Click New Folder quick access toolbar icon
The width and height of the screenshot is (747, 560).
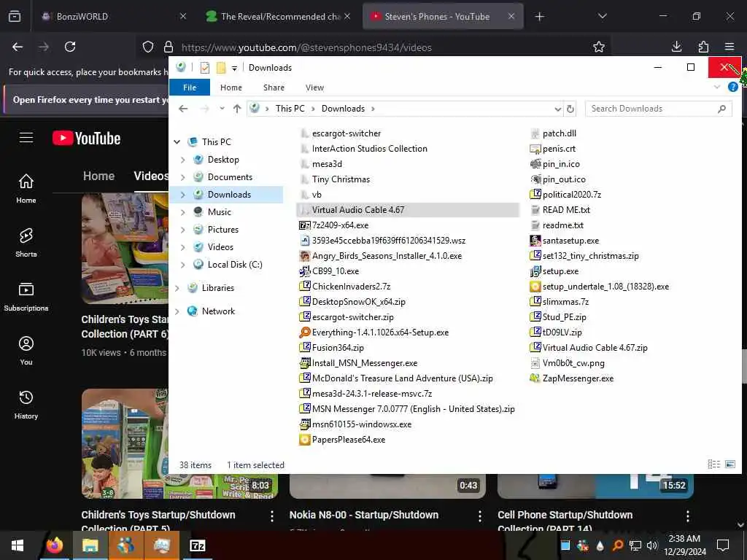tap(220, 68)
